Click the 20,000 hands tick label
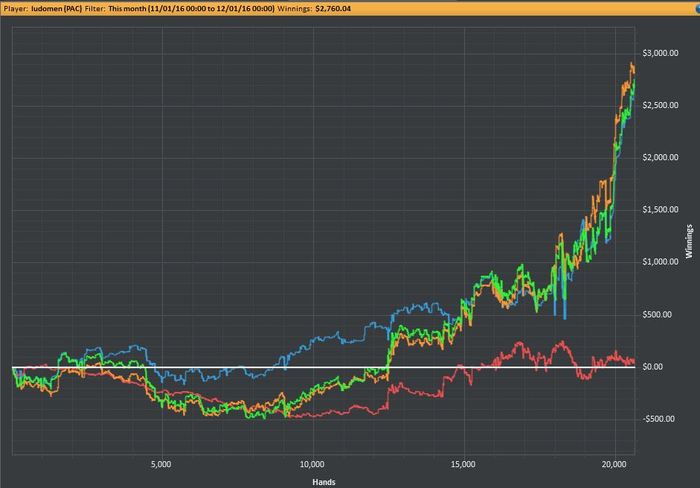700x488 pixels. 613,464
